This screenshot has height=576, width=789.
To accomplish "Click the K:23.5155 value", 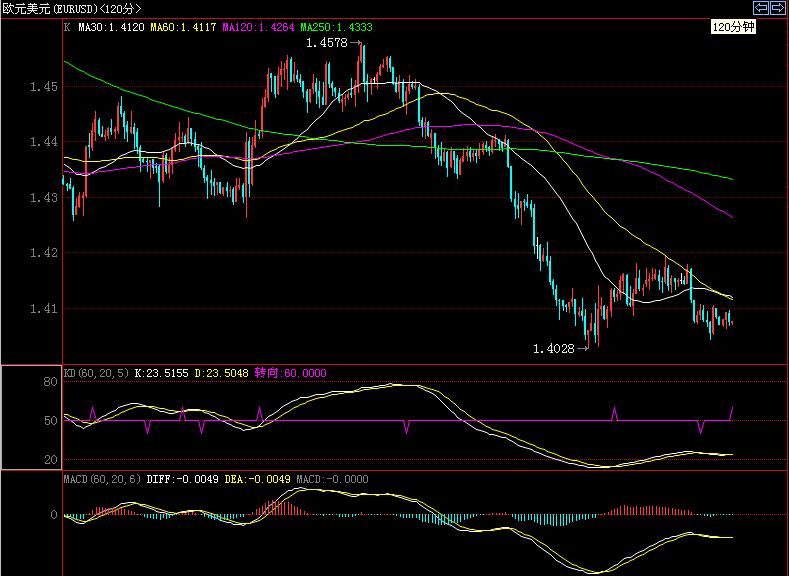I will point(162,373).
